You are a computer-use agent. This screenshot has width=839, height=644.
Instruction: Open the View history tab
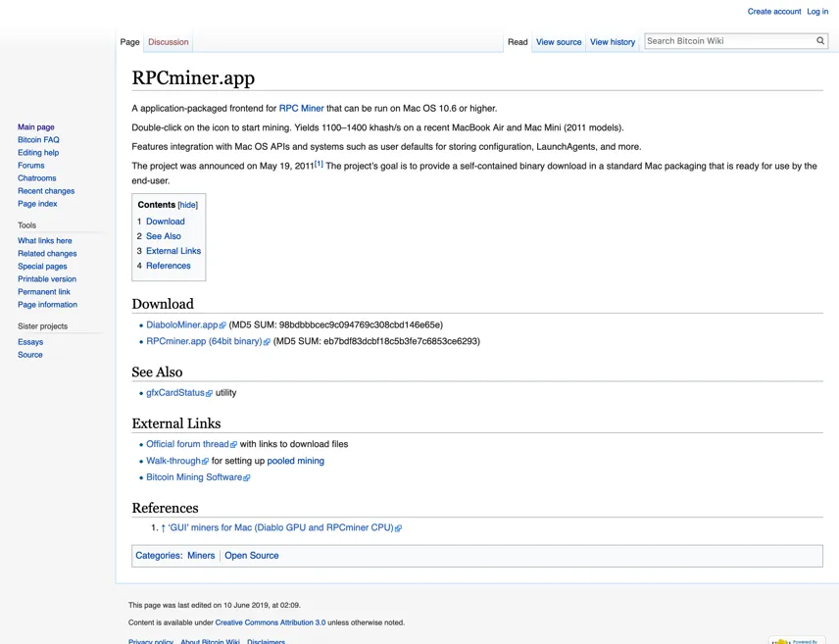(613, 42)
